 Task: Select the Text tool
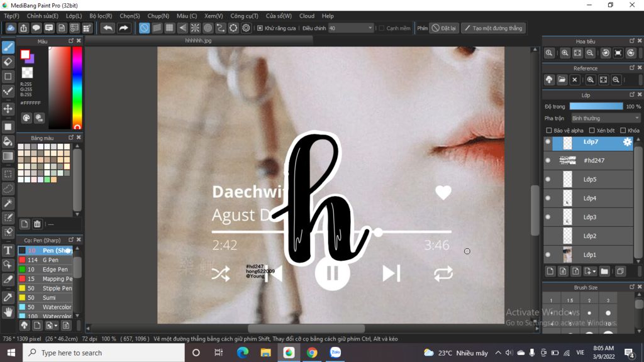pos(8,250)
